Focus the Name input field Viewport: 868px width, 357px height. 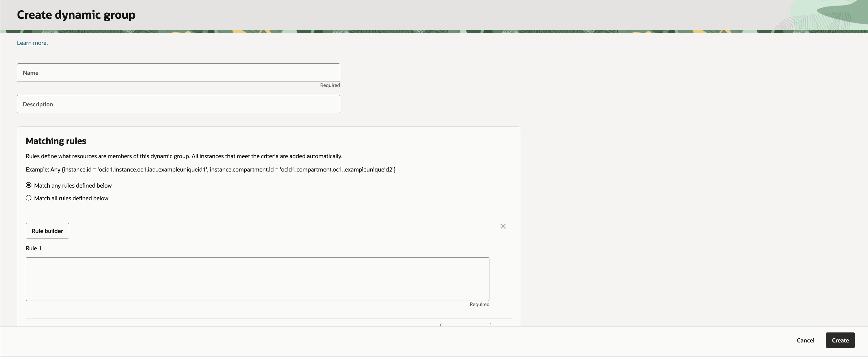[178, 72]
